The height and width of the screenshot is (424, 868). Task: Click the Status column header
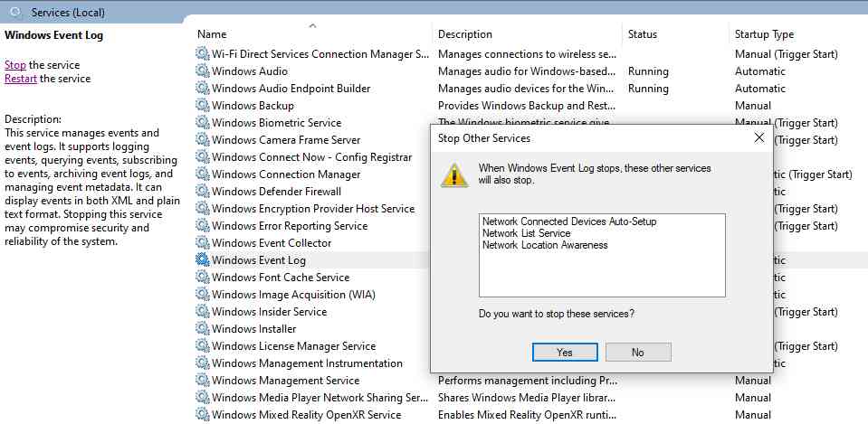click(x=642, y=34)
